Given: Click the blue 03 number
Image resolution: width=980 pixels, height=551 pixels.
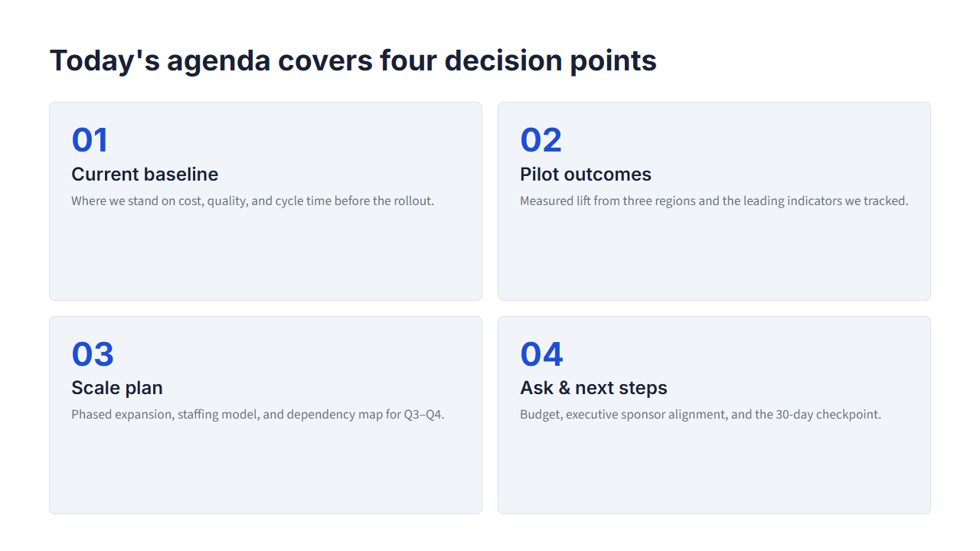Looking at the screenshot, I should [93, 354].
